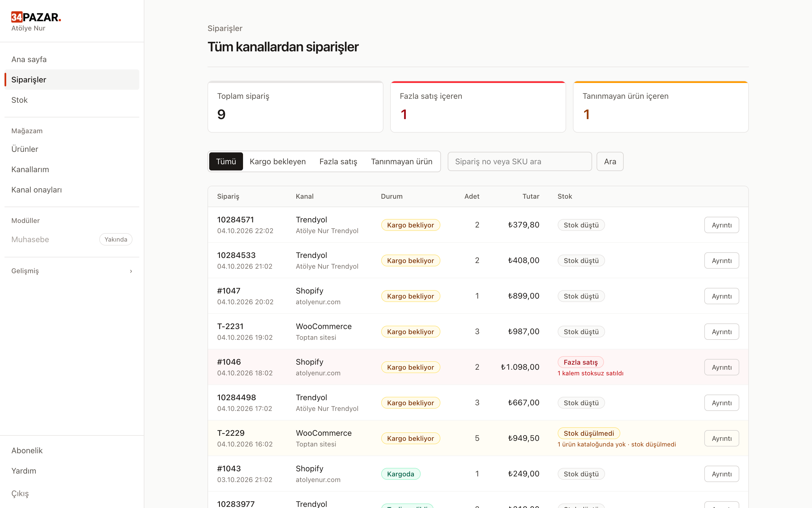Open Ayrıntı for order T-2231
The image size is (812, 508).
click(x=722, y=332)
